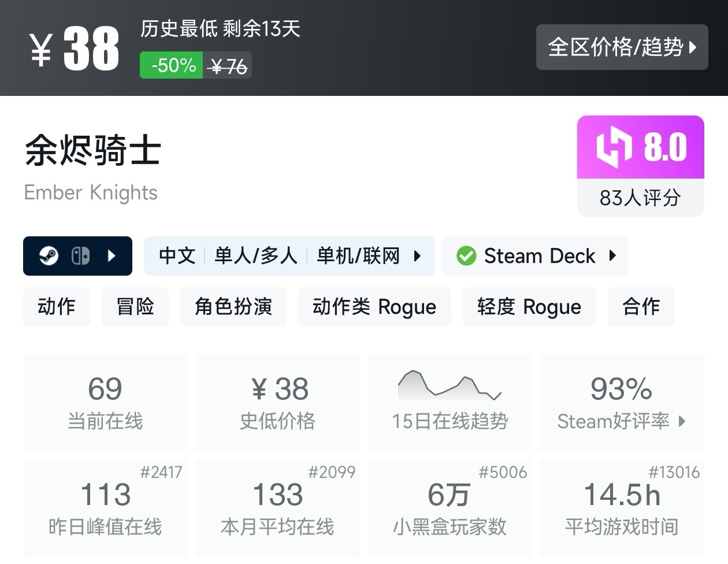
Task: Expand Steam Deck compatibility details arrow
Action: pos(613,255)
